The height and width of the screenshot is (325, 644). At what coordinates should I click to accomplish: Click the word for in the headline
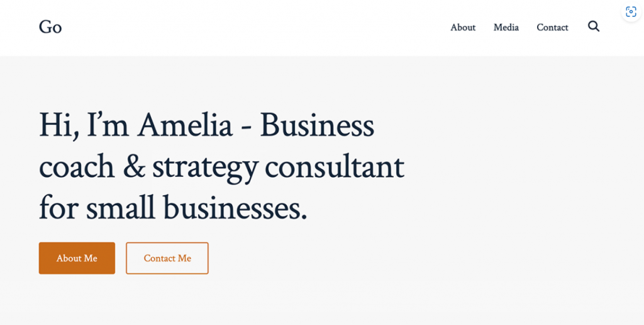(58, 208)
